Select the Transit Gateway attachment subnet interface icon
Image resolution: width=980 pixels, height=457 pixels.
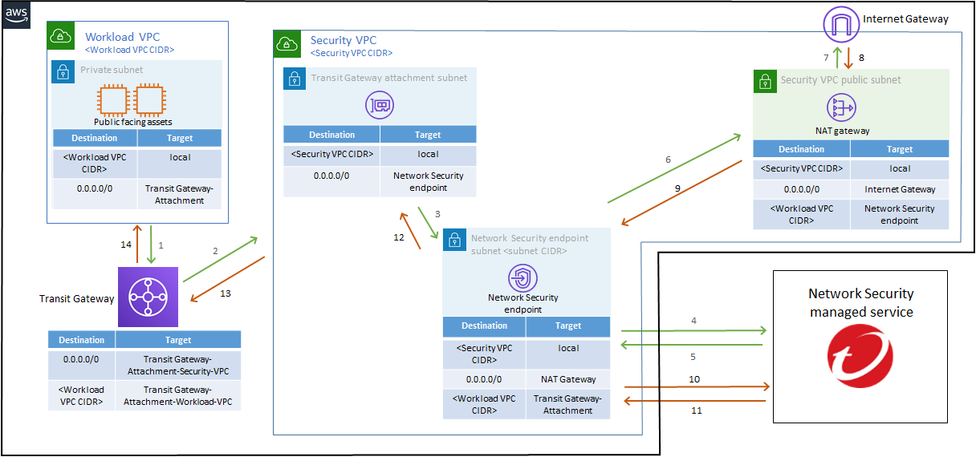380,105
